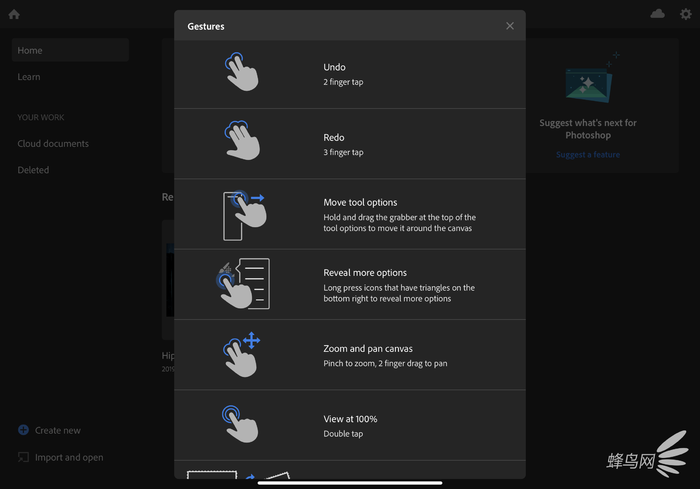
Task: Follow the Suggest a feature link
Action: pos(588,155)
